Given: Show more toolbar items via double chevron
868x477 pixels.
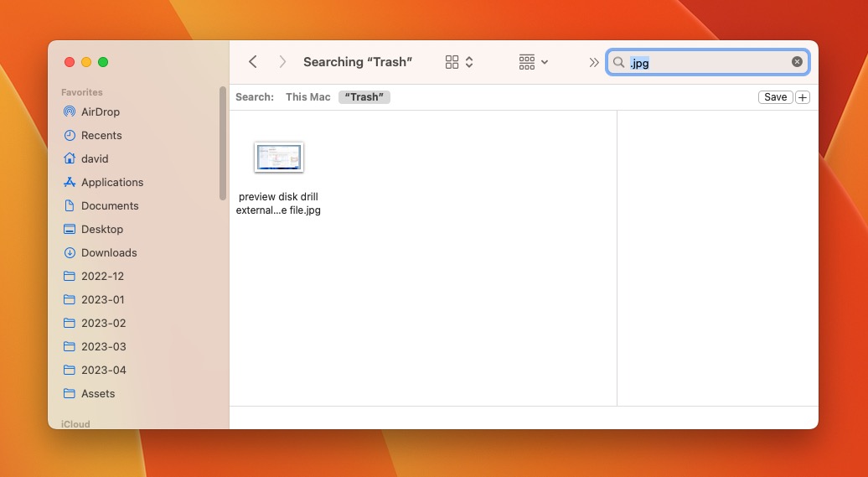Looking at the screenshot, I should pyautogui.click(x=594, y=62).
